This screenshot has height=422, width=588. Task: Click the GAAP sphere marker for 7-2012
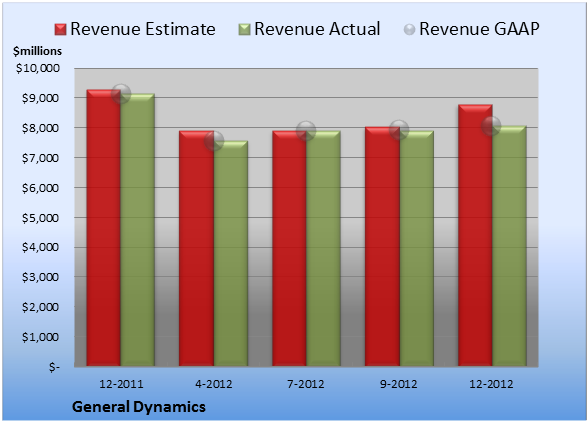pos(306,131)
